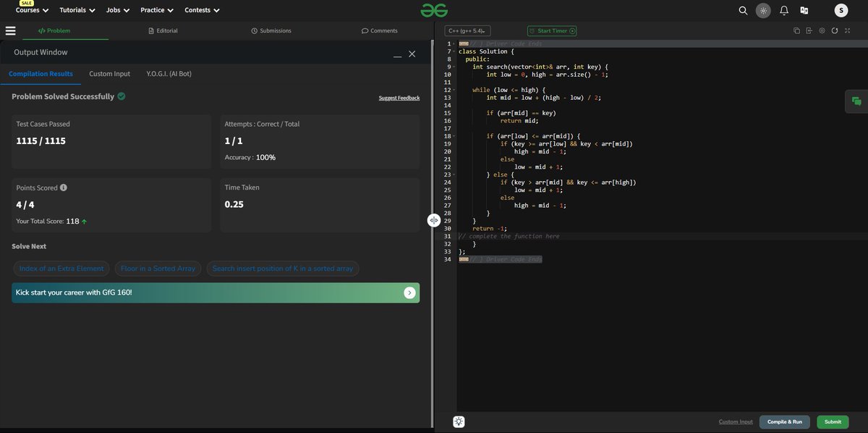Screen dimensions: 868x433
Task: Click the reset code icon
Action: coord(835,30)
